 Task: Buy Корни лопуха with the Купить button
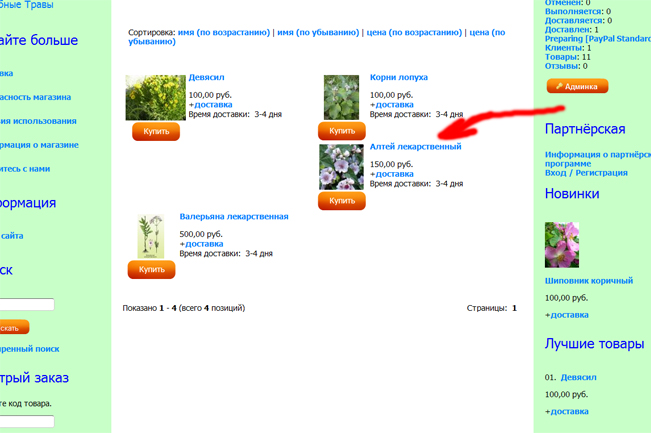tap(342, 131)
